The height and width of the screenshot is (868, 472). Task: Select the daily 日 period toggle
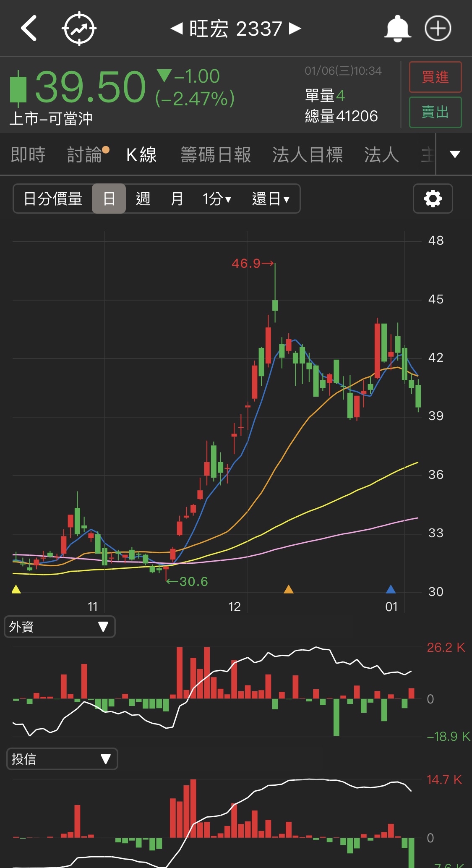click(x=109, y=199)
